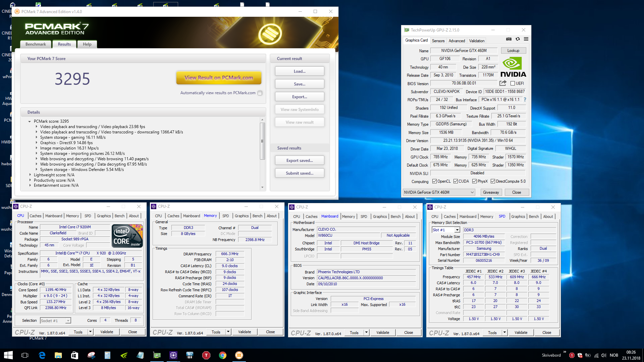Click View Result on PCMark.com button
The height and width of the screenshot is (362, 644).
pos(219,77)
